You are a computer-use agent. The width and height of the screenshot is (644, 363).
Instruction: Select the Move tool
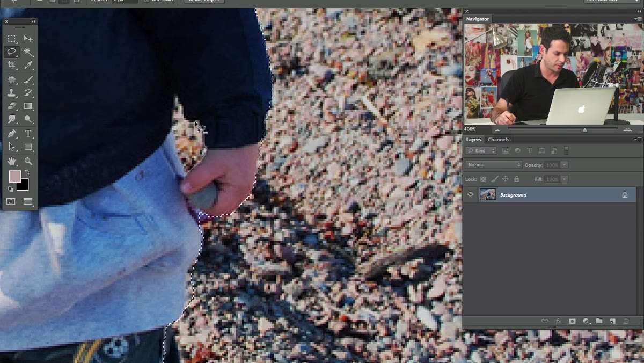pos(28,39)
